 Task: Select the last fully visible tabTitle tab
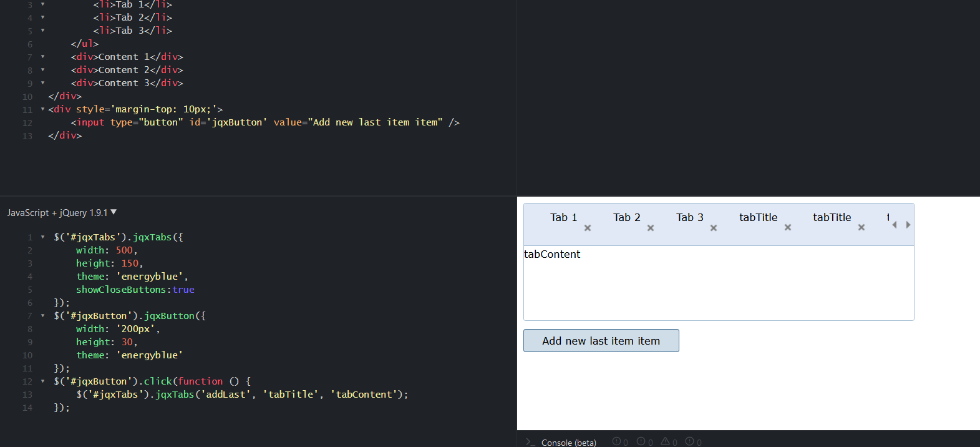click(832, 217)
